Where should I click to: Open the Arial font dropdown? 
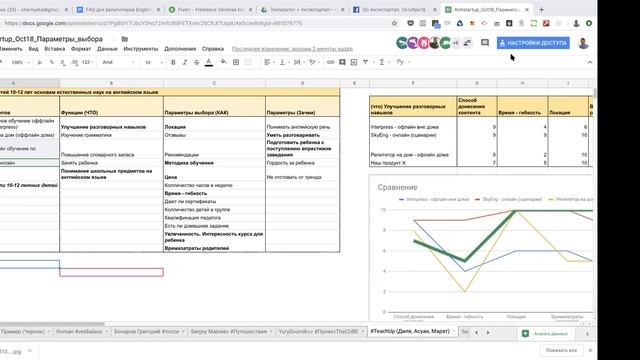tap(118, 62)
